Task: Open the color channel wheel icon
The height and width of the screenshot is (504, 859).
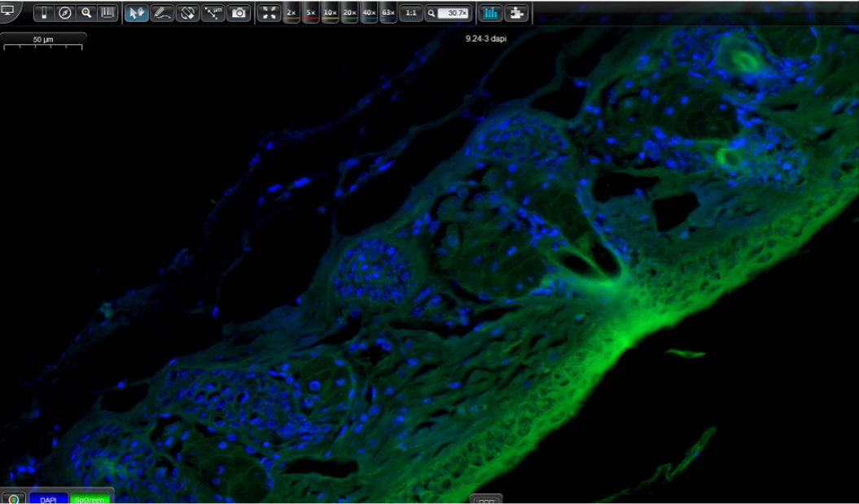Action: (14, 499)
